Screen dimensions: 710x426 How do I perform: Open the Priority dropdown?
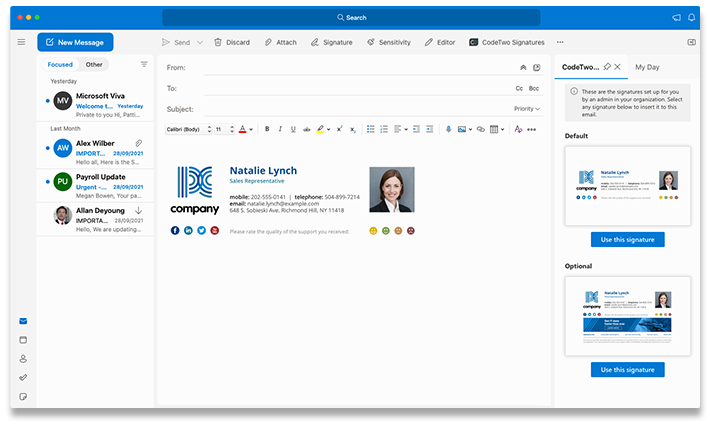click(x=527, y=109)
